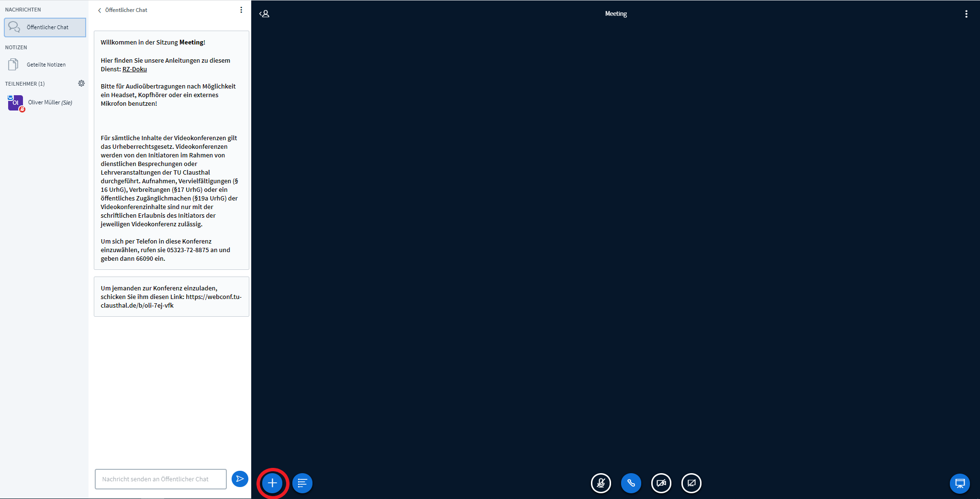Start screen sharing

691,483
